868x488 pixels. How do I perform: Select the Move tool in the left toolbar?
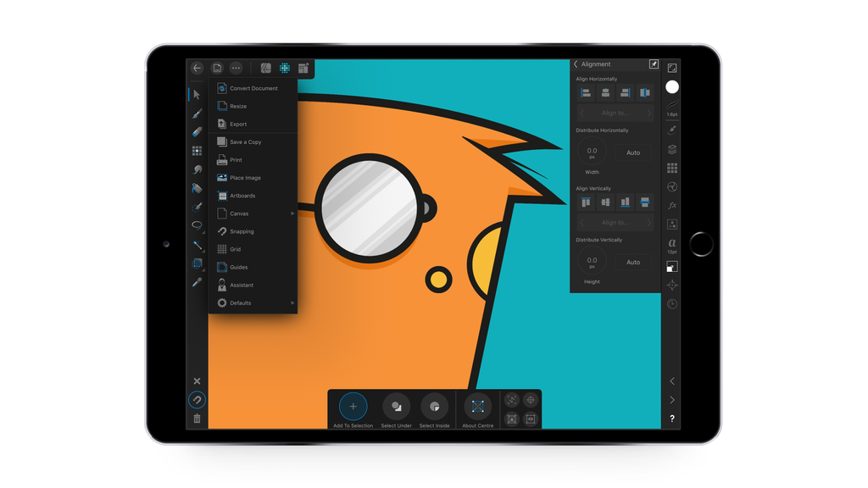click(196, 93)
